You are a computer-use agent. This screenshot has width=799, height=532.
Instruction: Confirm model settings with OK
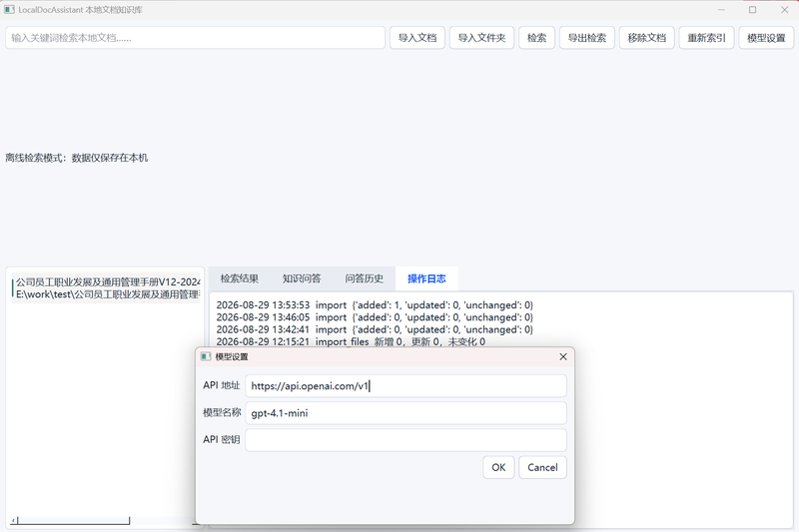(498, 467)
